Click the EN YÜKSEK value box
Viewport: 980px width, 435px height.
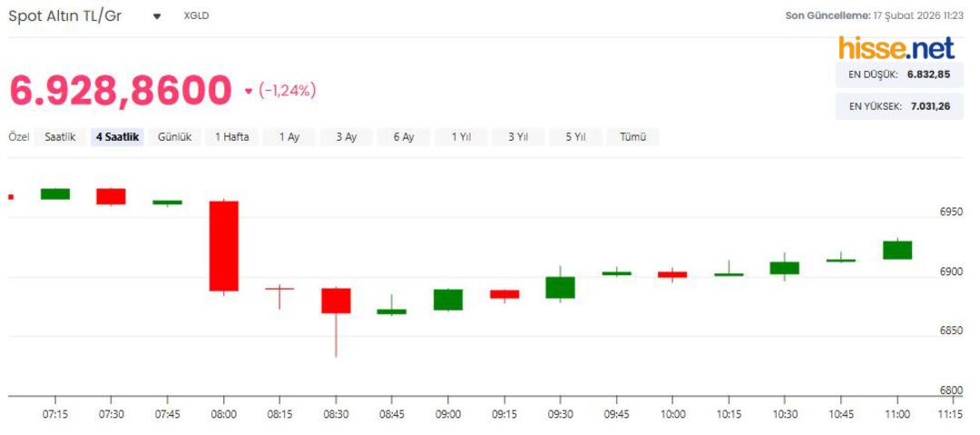[x=898, y=106]
